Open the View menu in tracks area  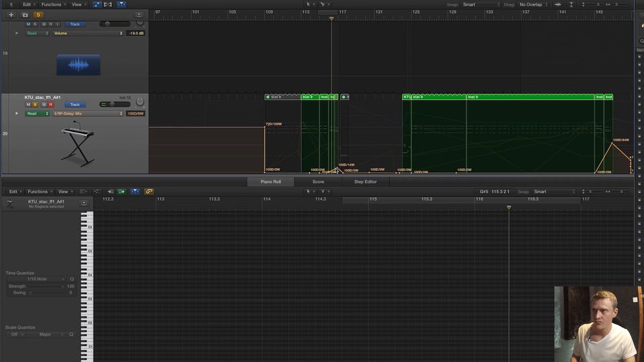[x=79, y=5]
